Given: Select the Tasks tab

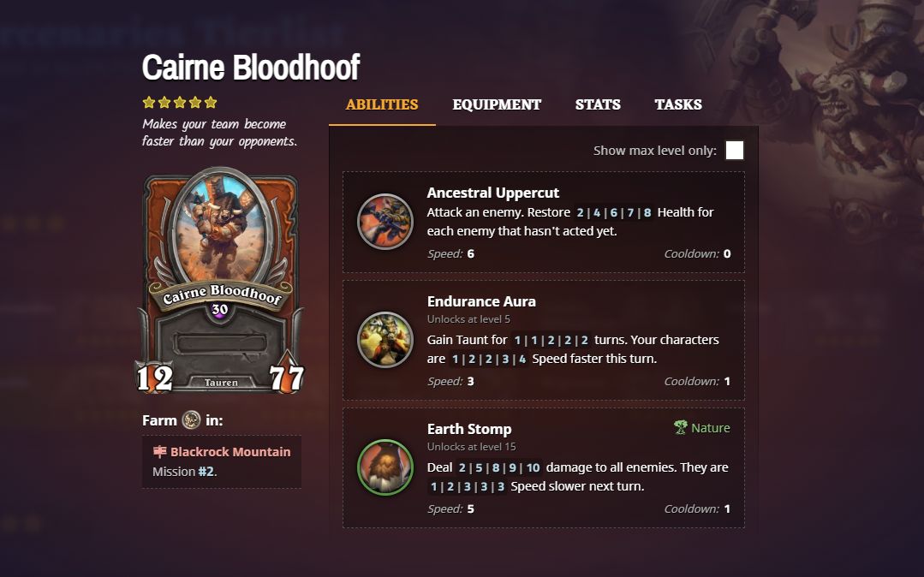Looking at the screenshot, I should (677, 104).
